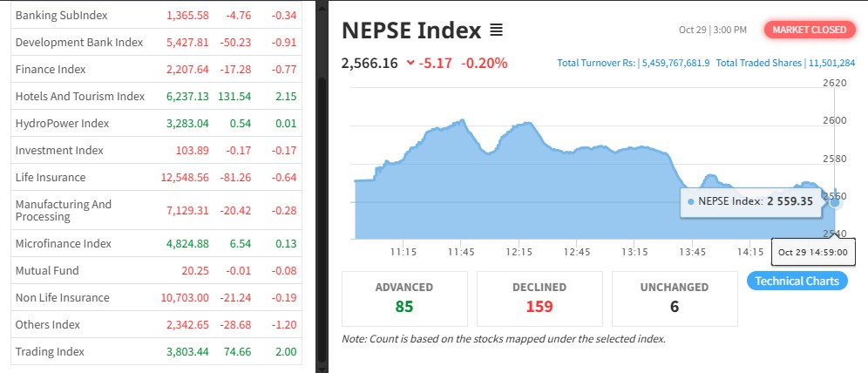Choose Manufacturing And Processing index
The width and height of the screenshot is (868, 373).
pos(64,210)
